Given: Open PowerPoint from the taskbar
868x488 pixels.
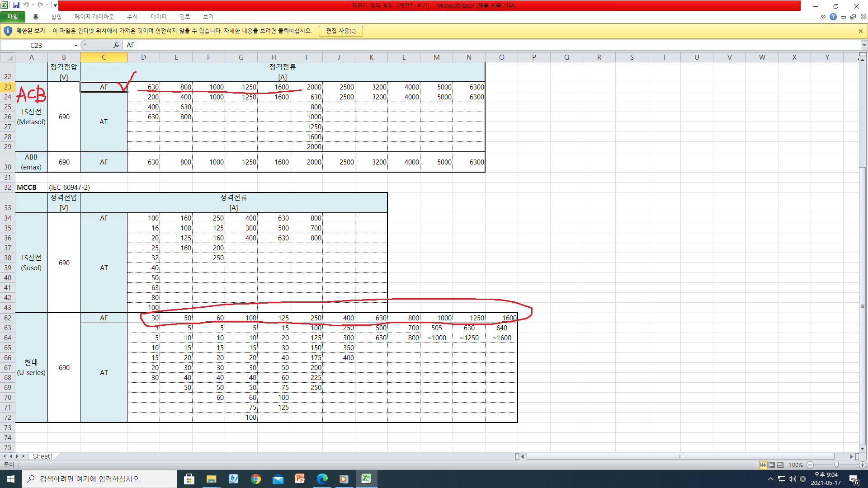Looking at the screenshot, I should pos(300,479).
